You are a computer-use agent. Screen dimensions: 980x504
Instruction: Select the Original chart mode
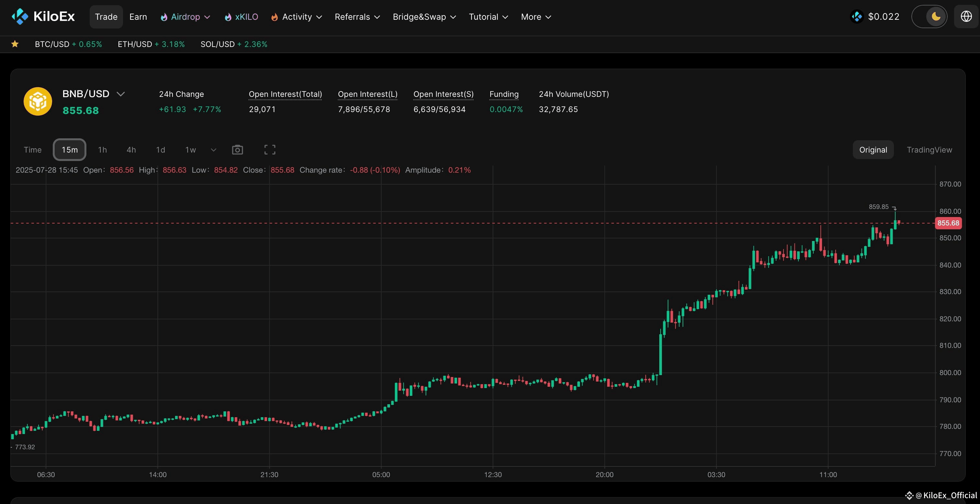tap(873, 150)
